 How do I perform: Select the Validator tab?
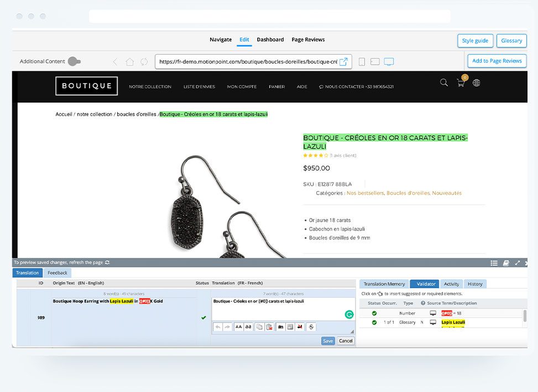tap(425, 284)
